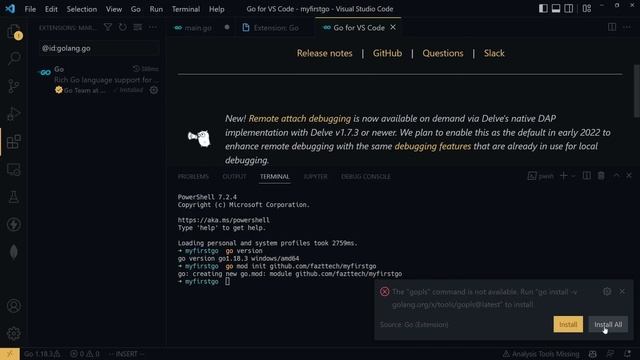Dismiss the gopls notification
Viewport: 640px width, 360px height.
tap(622, 291)
